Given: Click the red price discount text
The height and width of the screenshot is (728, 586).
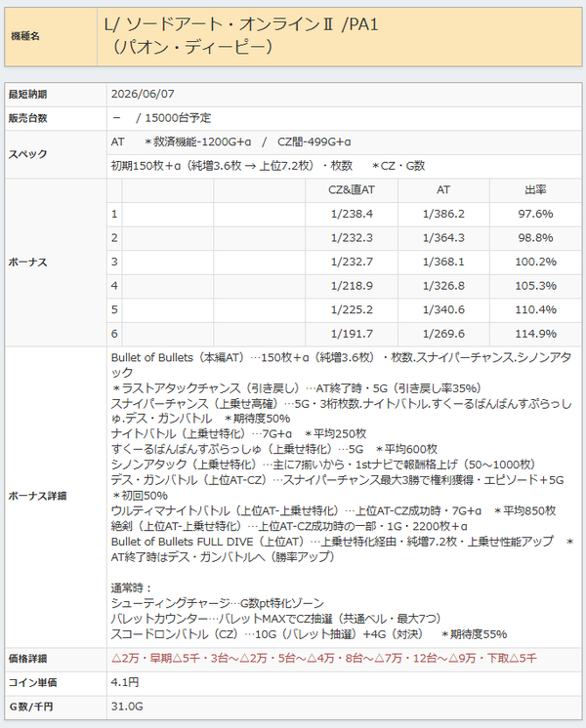Looking at the screenshot, I should click(x=324, y=659).
